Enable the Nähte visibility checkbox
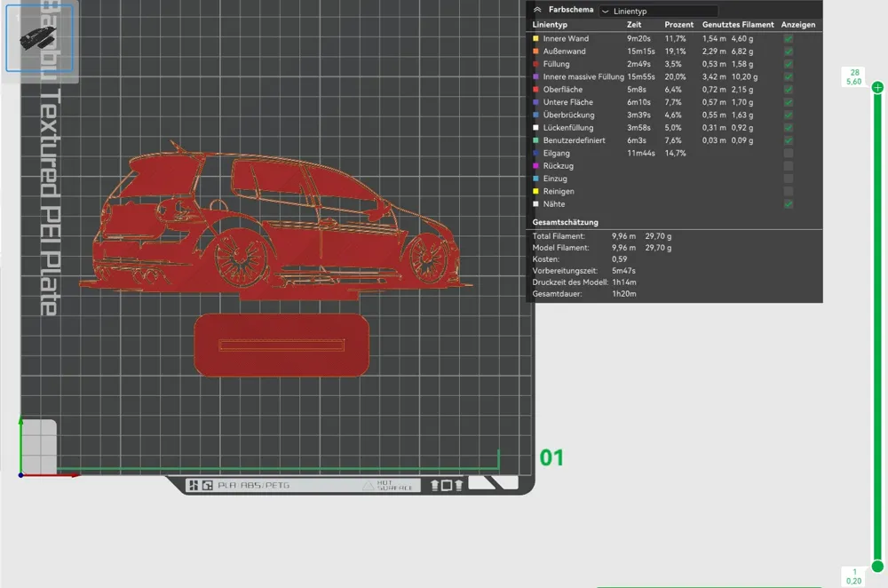The image size is (888, 588). tap(787, 203)
